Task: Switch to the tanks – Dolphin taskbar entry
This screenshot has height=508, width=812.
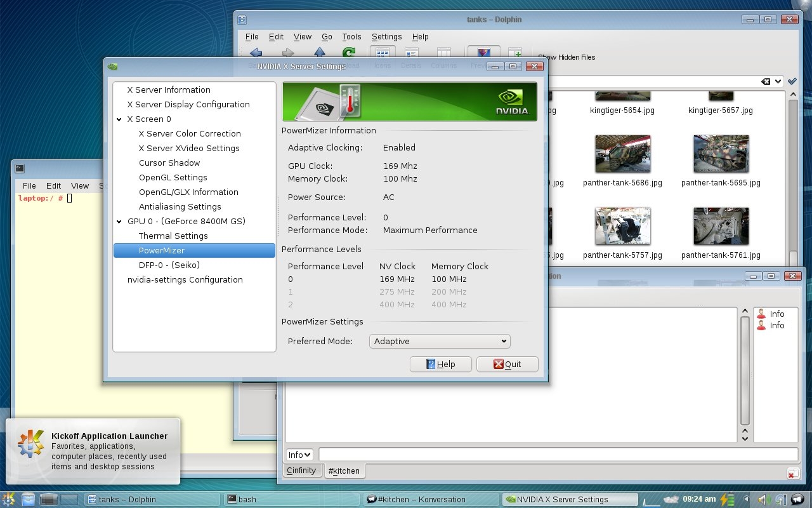Action: click(x=152, y=499)
